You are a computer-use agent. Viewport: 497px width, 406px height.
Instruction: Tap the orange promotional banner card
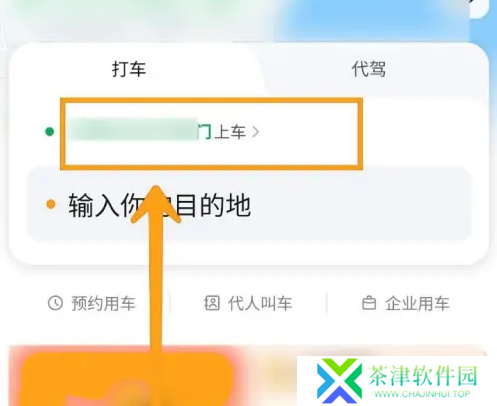tap(127, 378)
